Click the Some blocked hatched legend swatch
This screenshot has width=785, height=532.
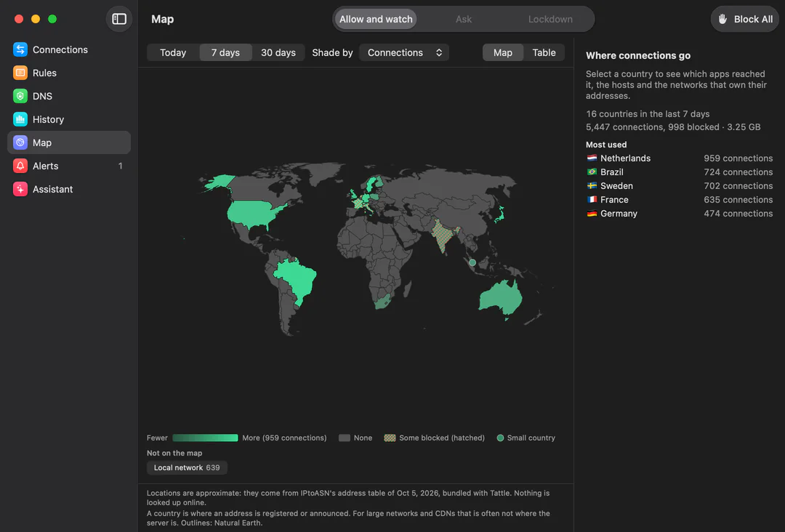tap(390, 438)
